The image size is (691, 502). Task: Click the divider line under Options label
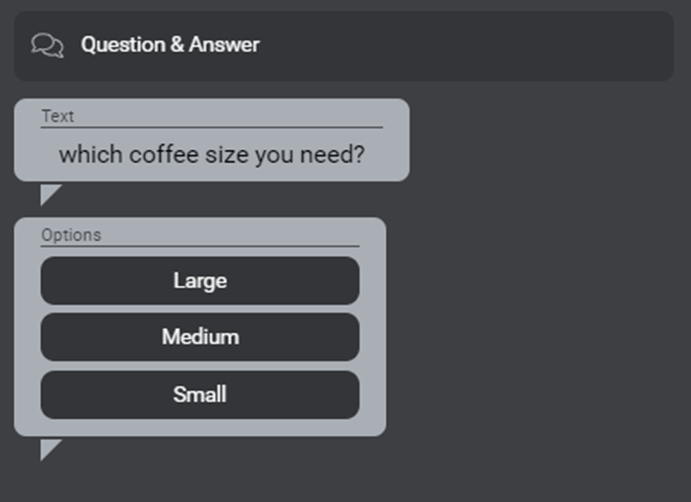200,246
